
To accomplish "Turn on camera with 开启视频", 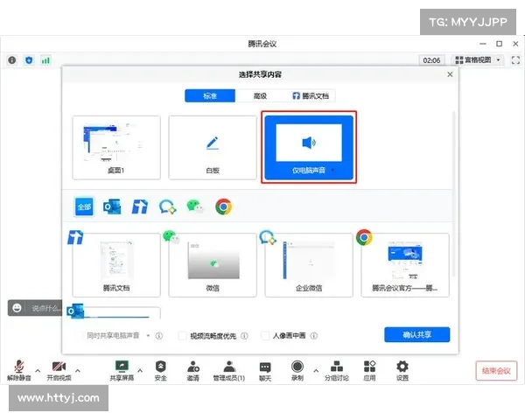I will [59, 370].
